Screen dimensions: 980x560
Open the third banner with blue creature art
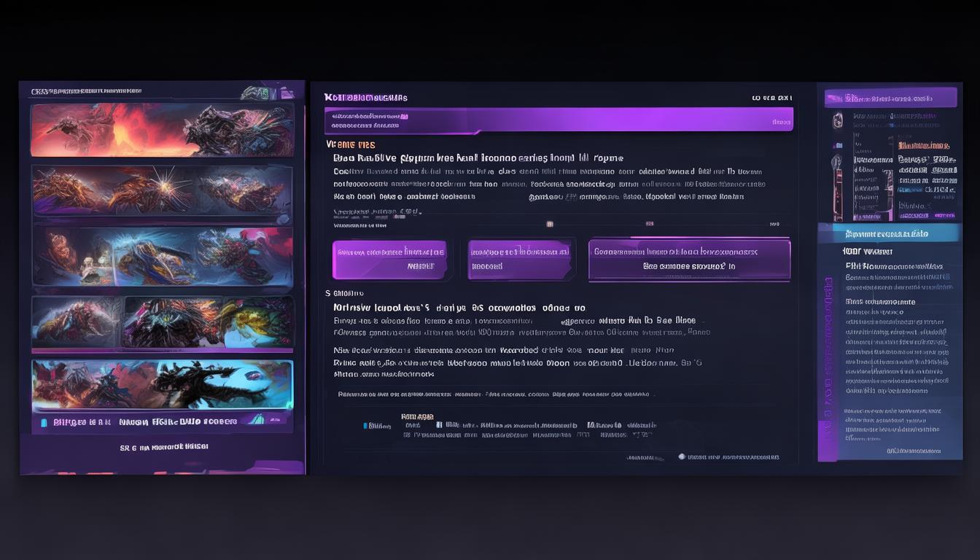point(162,256)
